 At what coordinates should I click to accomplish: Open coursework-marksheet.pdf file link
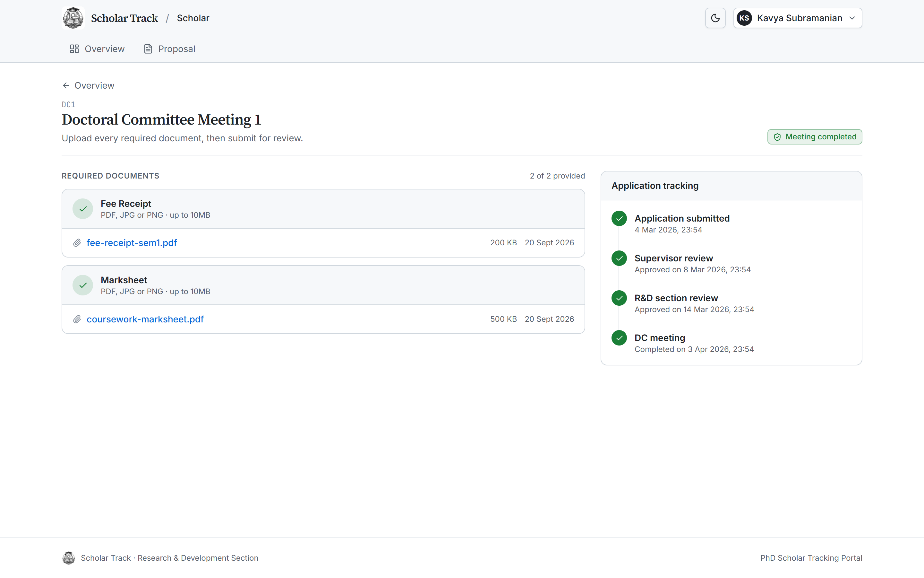145,319
